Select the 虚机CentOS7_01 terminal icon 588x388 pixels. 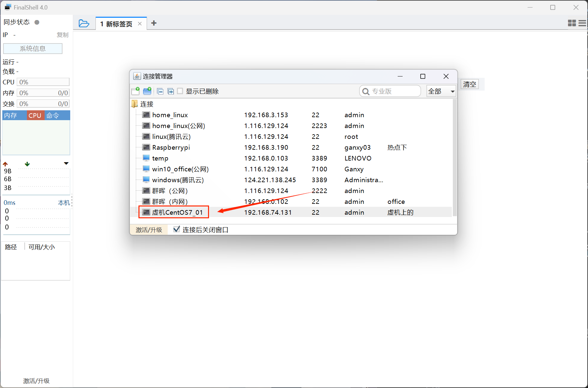pyautogui.click(x=146, y=212)
